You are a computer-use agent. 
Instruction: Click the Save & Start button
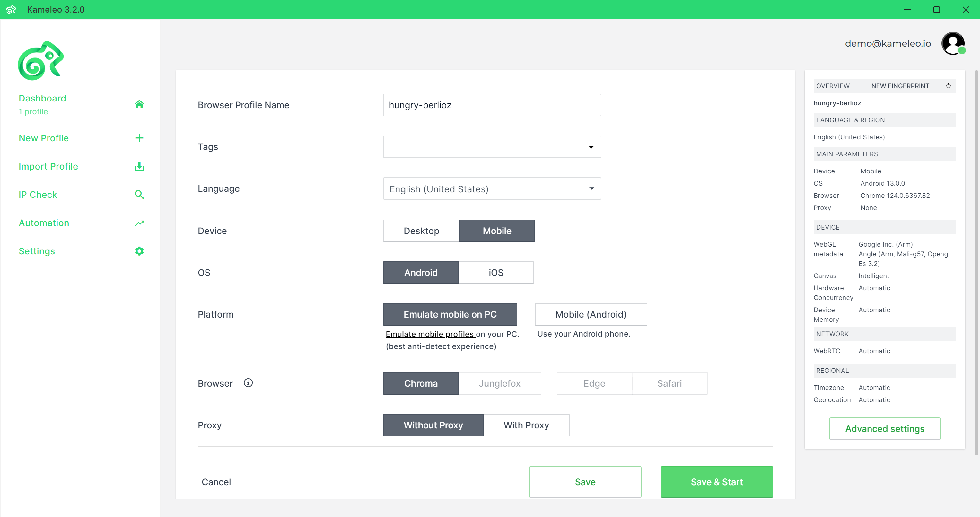(717, 482)
